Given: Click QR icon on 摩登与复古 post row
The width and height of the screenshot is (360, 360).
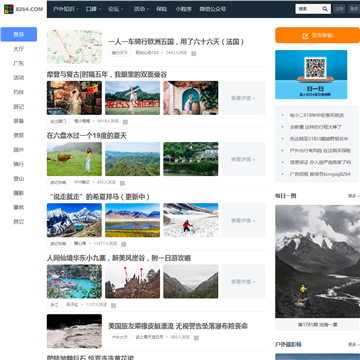Looking at the screenshot, I should click(125, 122).
